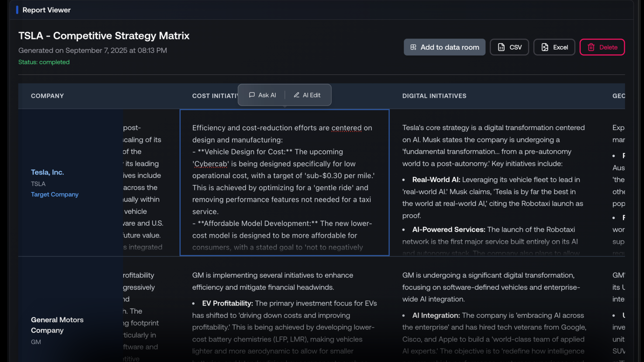Screen dimensions: 644x362
Task: Click the GM digital initiatives cell
Action: pos(494,309)
